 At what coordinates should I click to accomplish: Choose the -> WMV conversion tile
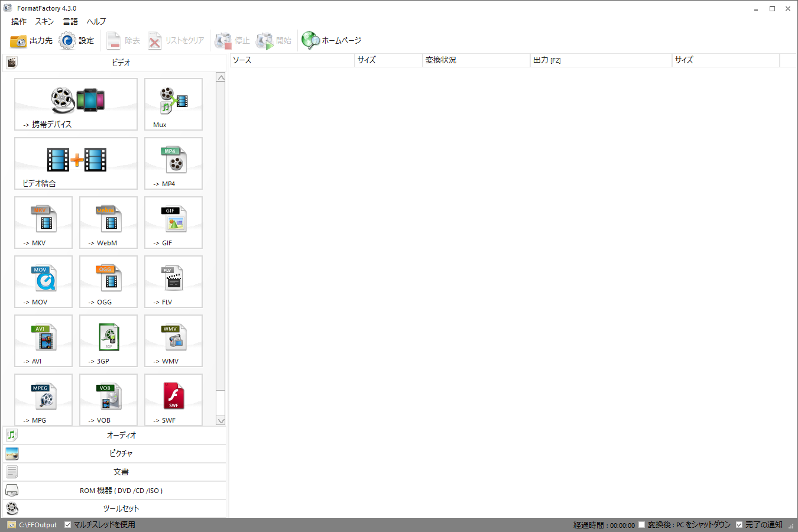click(x=173, y=340)
